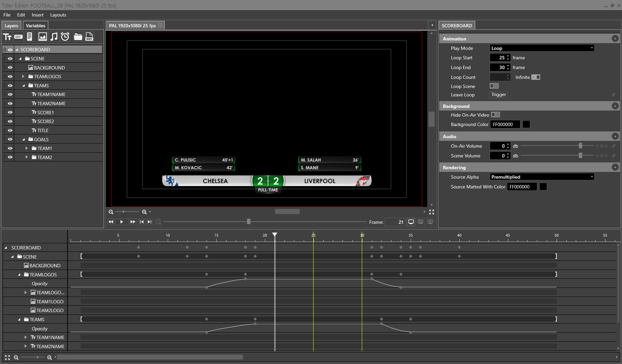This screenshot has height=364, width=622.
Task: Add a new layout tab with plus button
Action: point(432,25)
